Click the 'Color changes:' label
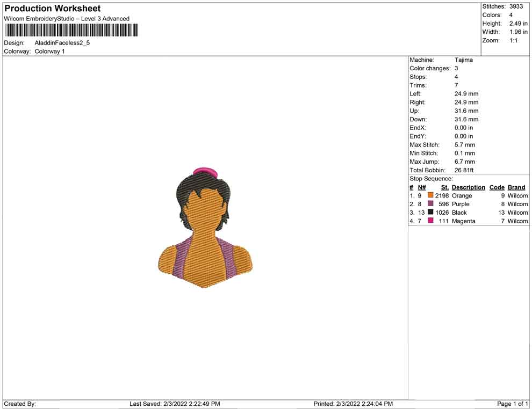This screenshot has height=409, width=532. pos(430,68)
